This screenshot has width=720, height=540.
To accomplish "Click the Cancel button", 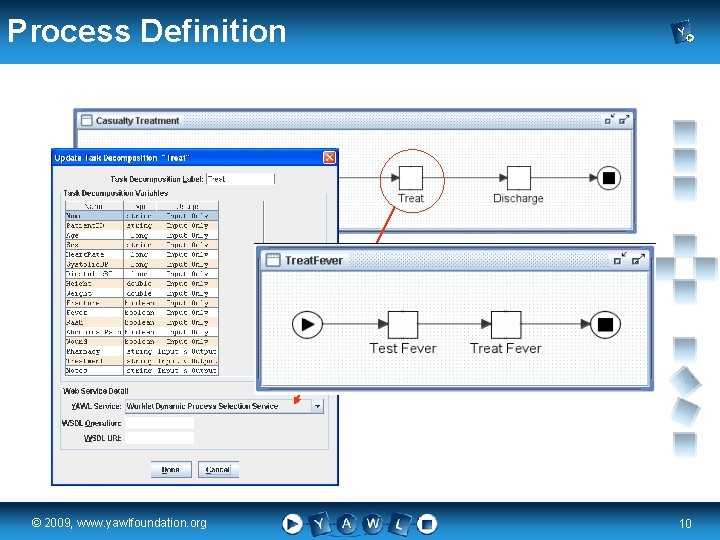I will pyautogui.click(x=218, y=469).
